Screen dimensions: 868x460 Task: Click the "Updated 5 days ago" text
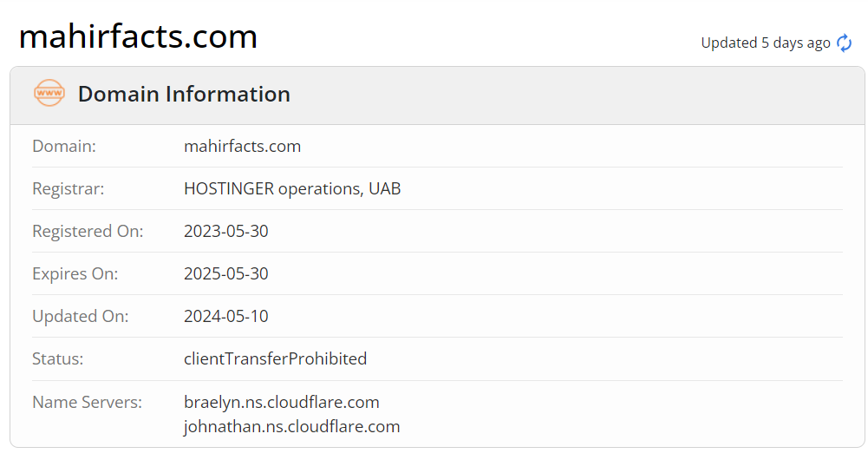coord(765,43)
